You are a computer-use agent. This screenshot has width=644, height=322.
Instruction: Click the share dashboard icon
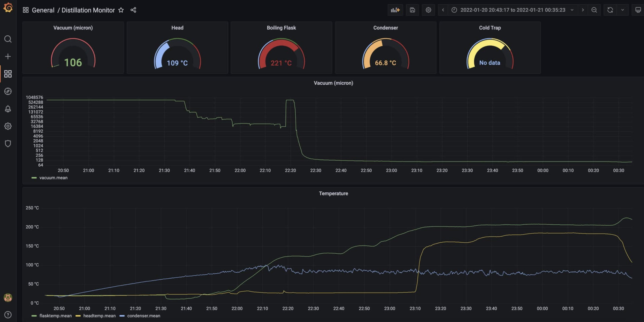click(133, 10)
